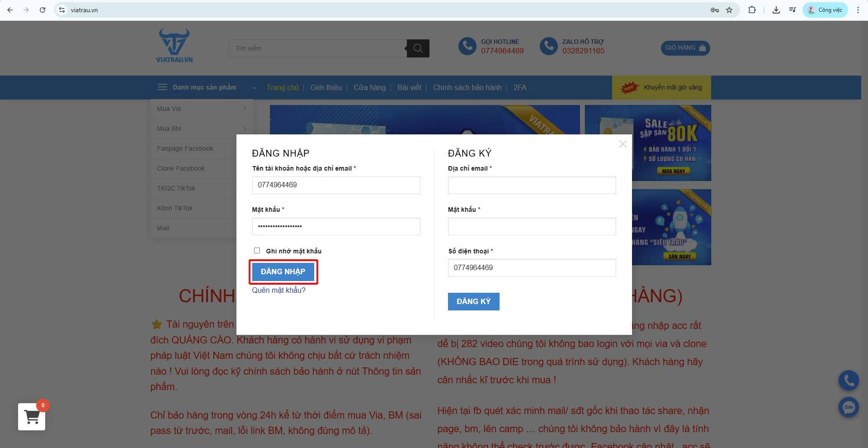The image size is (868, 448).
Task: Bookmark this page with star icon
Action: pos(729,10)
